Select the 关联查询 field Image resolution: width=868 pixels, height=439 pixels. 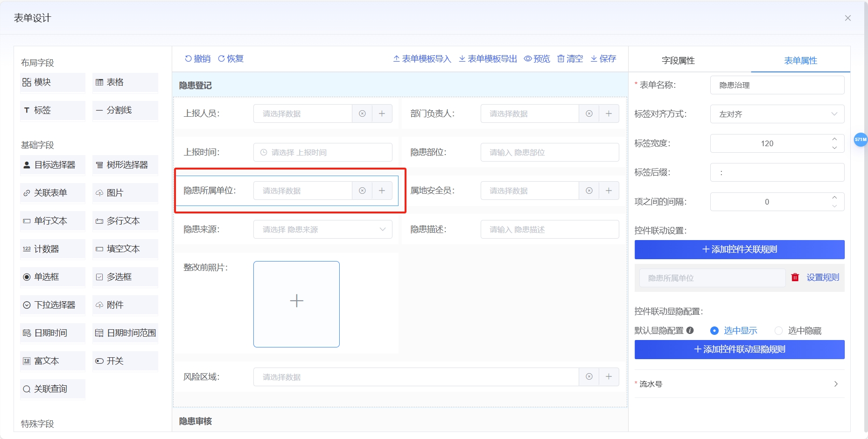[53, 389]
